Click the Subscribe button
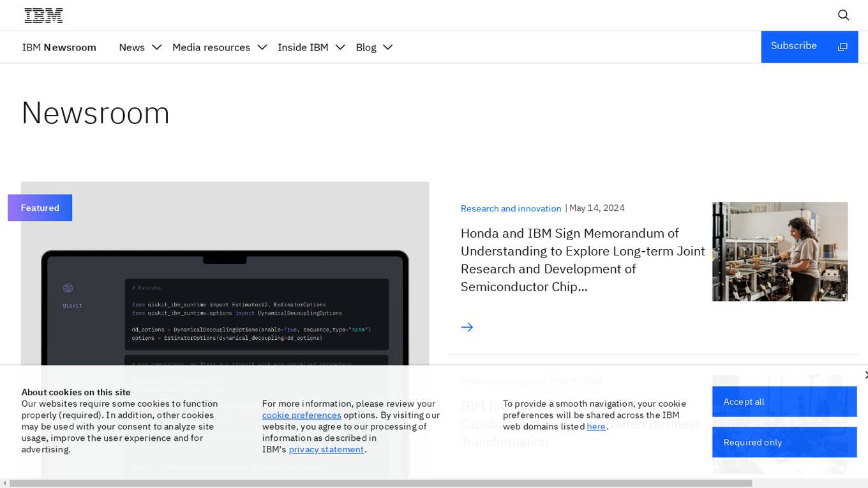Viewport: 868px width, 488px height. point(809,47)
